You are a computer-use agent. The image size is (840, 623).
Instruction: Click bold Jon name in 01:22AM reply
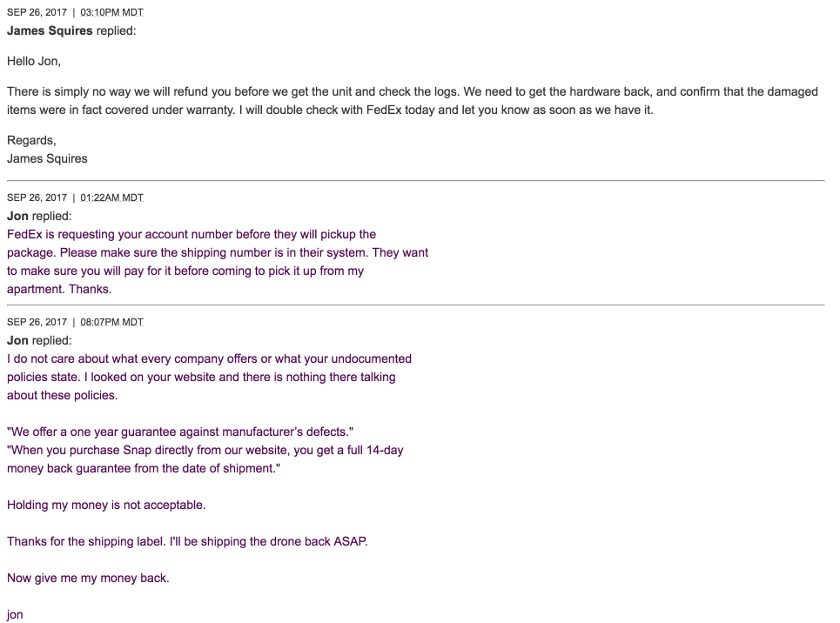[x=17, y=216]
